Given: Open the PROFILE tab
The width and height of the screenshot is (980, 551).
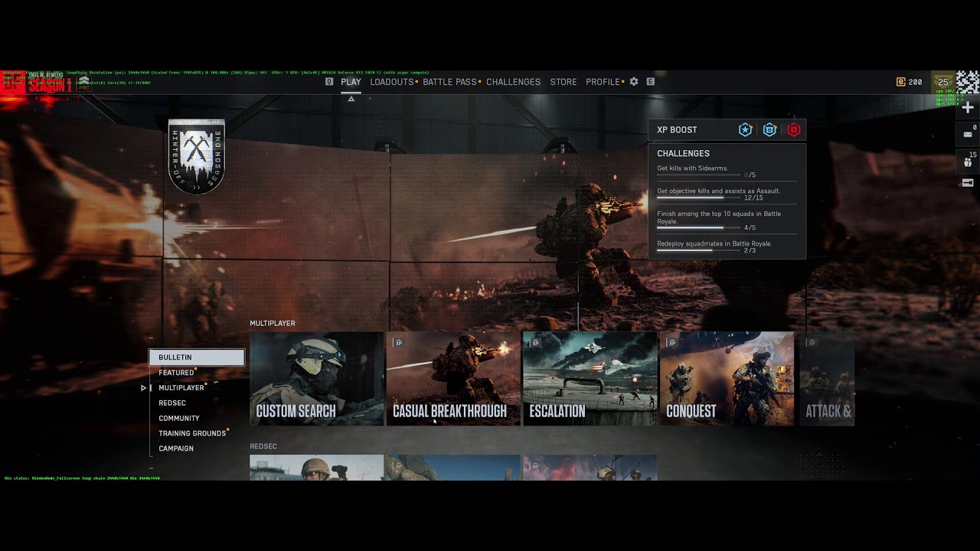Looking at the screenshot, I should coord(603,82).
